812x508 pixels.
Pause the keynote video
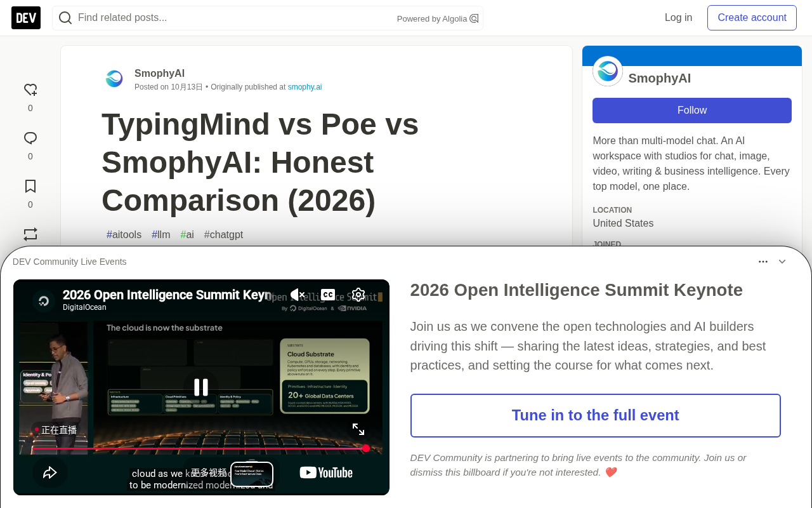click(201, 387)
